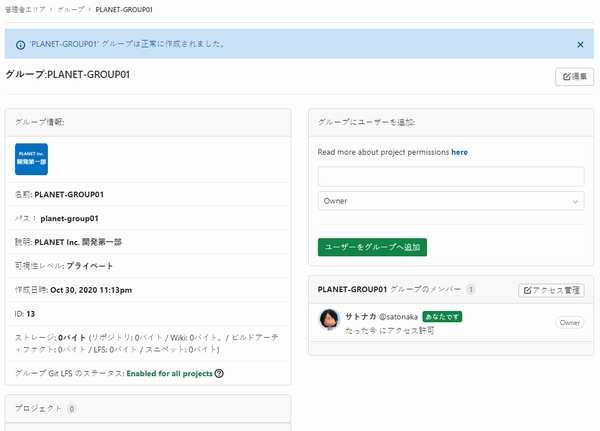Select the created date Oct 30, 2020 11:13pm
The image size is (600, 431).
point(91,290)
